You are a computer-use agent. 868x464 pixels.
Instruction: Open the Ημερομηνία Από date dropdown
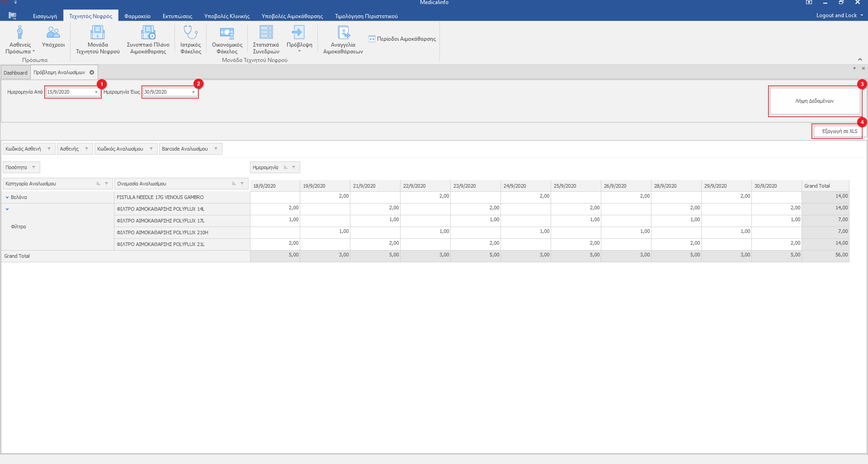[96, 92]
